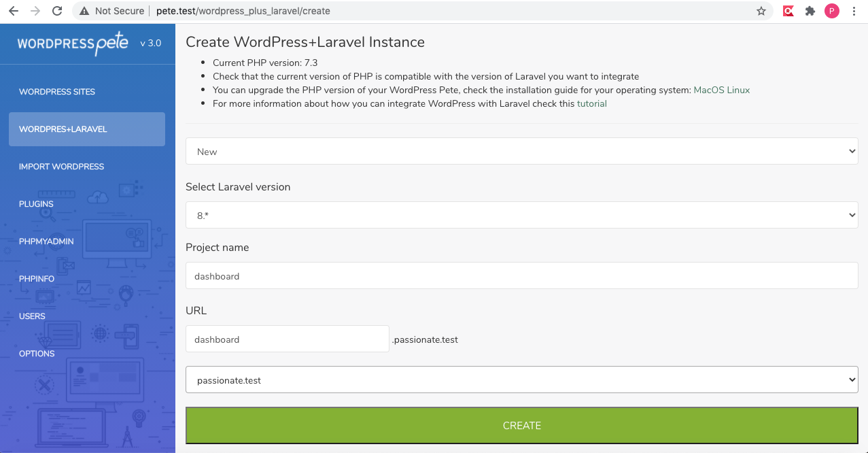Click the green CREATE button

[x=522, y=426]
